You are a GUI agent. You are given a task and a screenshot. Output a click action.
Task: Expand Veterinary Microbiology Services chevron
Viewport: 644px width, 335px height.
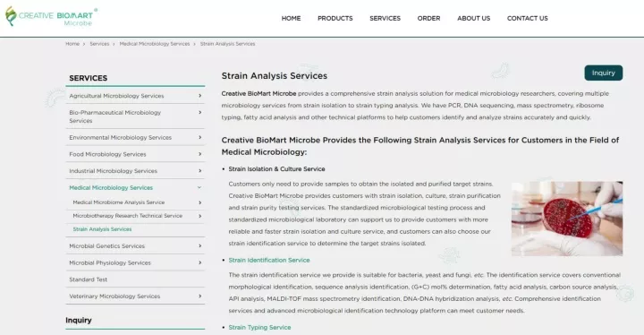(x=200, y=296)
